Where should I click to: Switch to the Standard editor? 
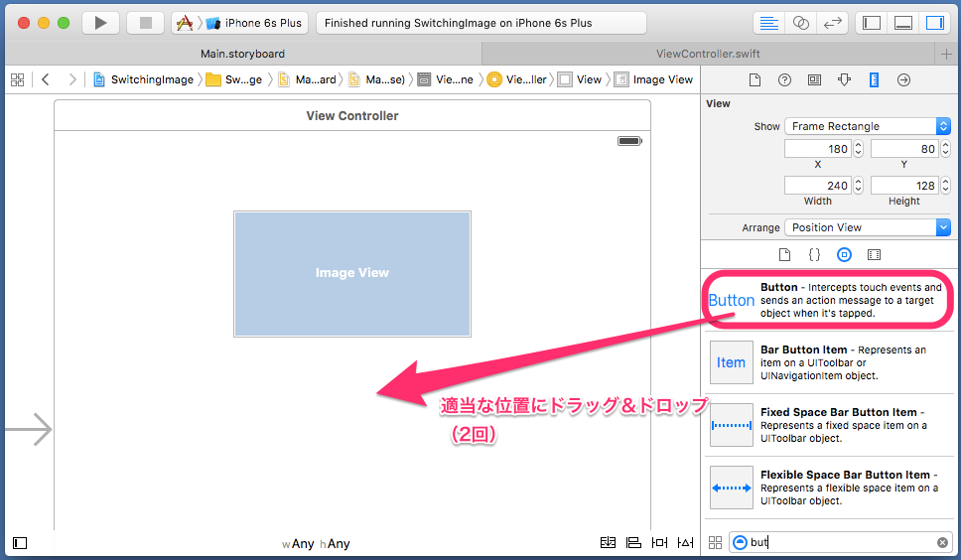(768, 23)
